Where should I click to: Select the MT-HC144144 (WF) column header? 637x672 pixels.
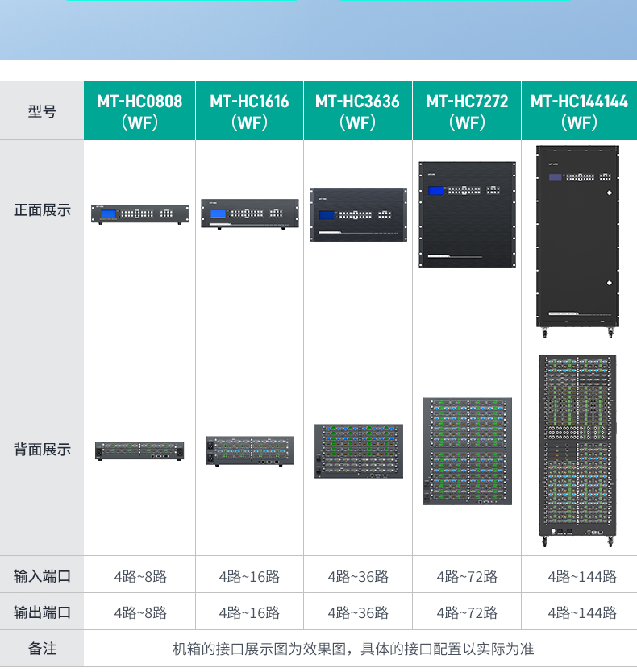tap(579, 111)
